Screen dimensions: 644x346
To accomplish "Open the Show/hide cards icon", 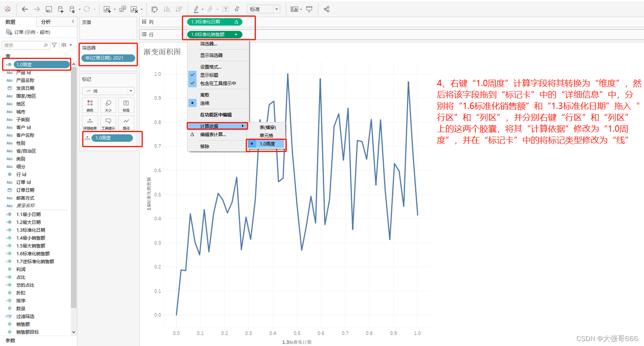I will (x=294, y=9).
